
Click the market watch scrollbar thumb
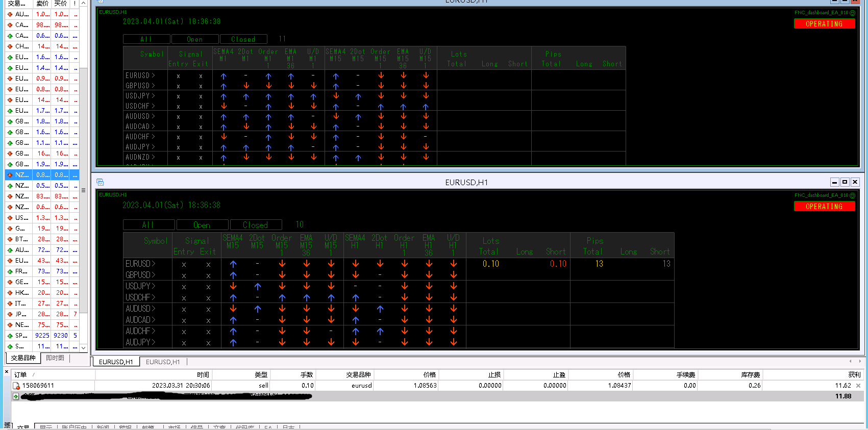coord(84,190)
